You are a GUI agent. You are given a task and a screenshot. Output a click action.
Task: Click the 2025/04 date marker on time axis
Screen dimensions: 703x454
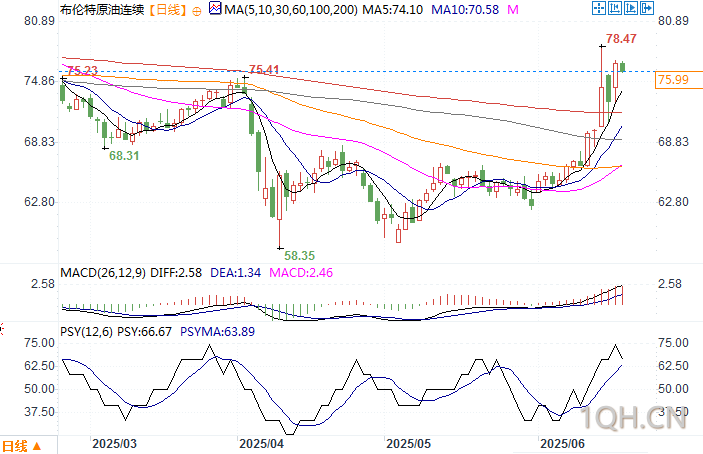[x=261, y=444]
